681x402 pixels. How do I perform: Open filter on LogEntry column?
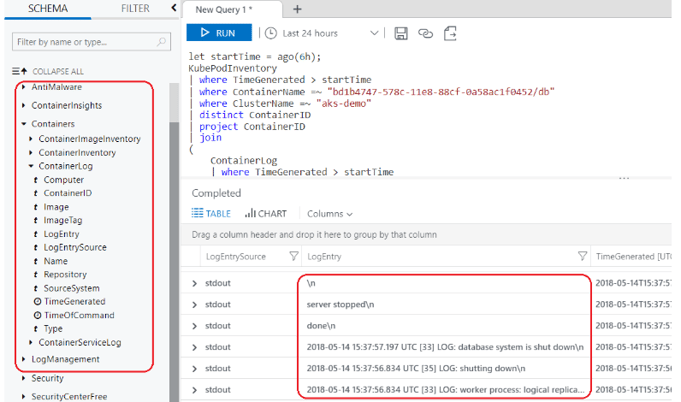click(582, 257)
